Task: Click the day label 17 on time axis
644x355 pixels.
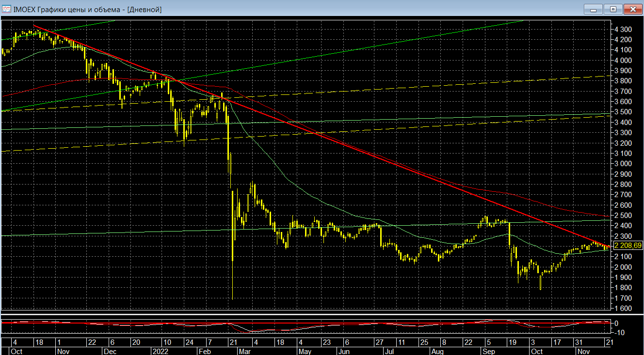Action: click(556, 342)
